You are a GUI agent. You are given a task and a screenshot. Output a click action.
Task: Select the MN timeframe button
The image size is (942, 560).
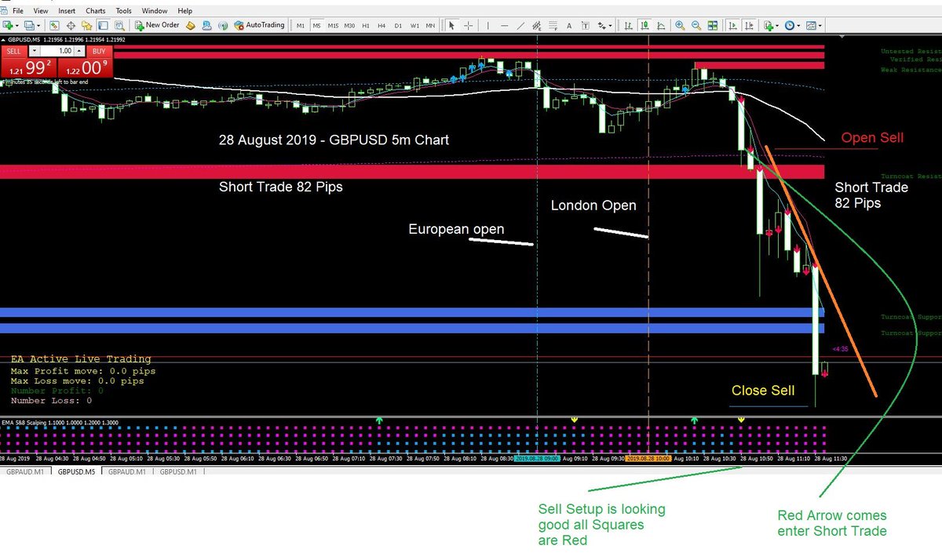(x=430, y=25)
